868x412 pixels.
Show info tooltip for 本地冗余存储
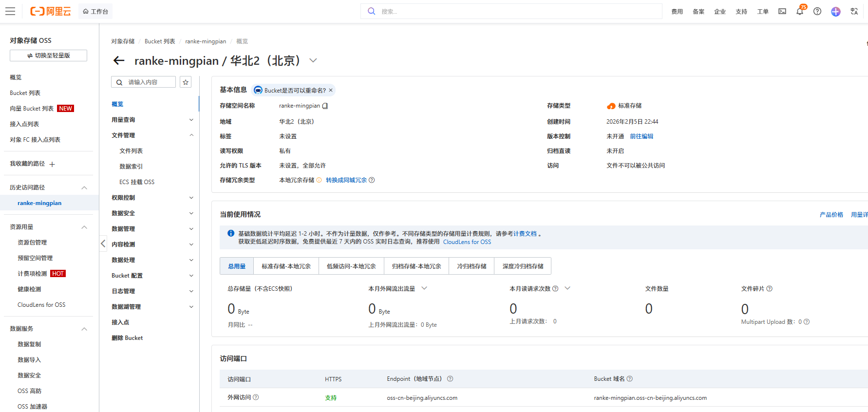tap(319, 180)
